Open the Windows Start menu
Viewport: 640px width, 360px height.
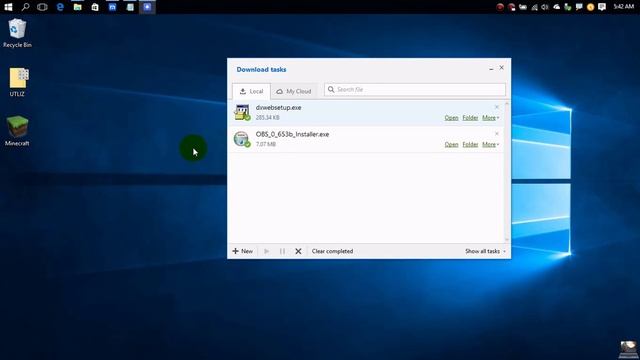pos(8,7)
